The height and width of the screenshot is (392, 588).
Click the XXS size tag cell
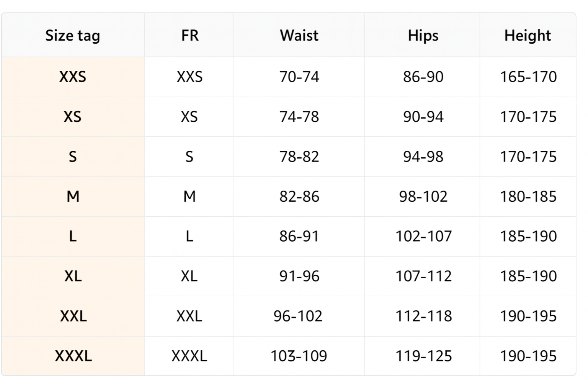pyautogui.click(x=73, y=77)
